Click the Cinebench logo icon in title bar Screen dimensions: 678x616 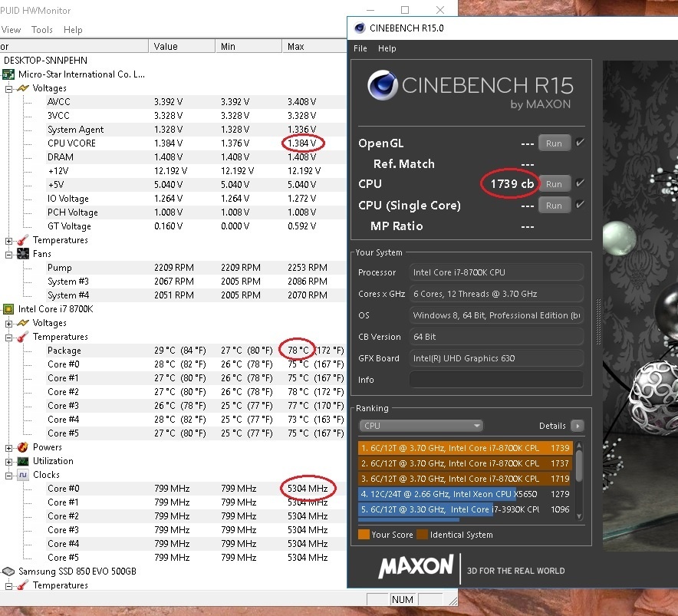click(359, 28)
